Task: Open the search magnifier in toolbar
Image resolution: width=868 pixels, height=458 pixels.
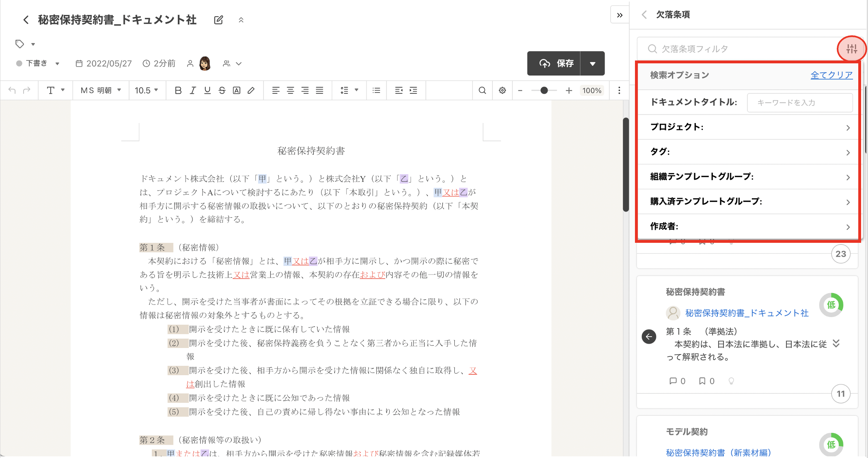Action: pyautogui.click(x=482, y=91)
